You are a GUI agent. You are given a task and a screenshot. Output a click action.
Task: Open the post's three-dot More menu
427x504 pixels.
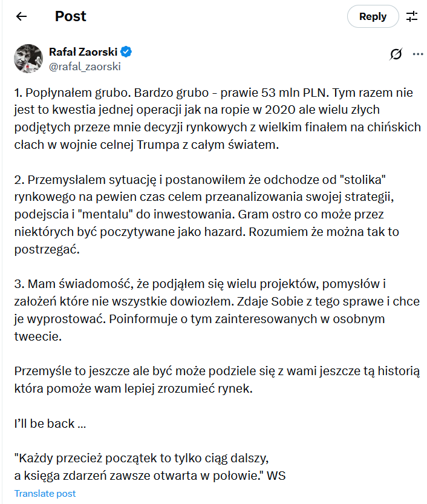(x=418, y=54)
